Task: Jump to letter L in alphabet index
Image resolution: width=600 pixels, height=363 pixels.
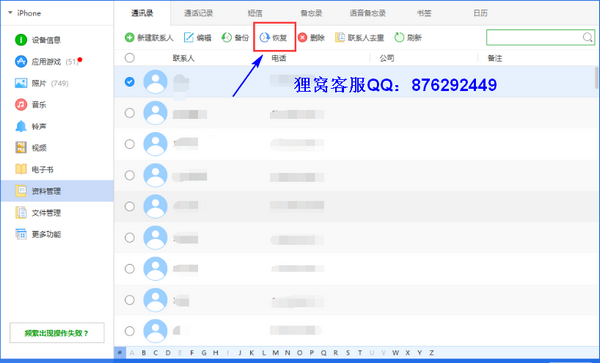Action: [263, 353]
